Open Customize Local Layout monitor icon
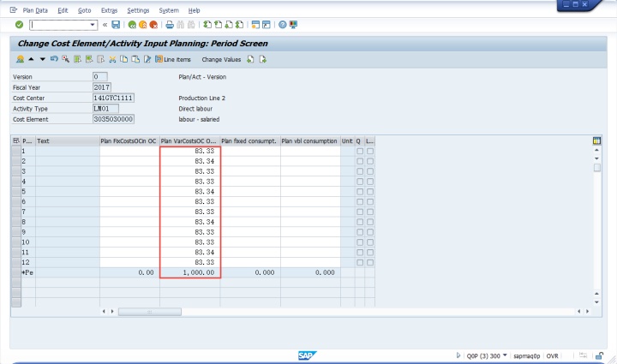This screenshot has height=364, width=617. [293, 25]
